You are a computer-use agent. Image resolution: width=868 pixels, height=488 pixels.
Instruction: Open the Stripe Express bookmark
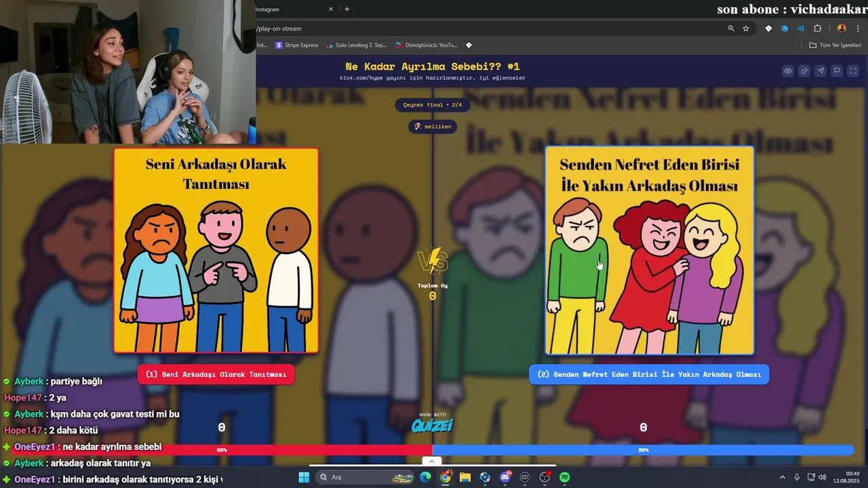click(x=297, y=45)
